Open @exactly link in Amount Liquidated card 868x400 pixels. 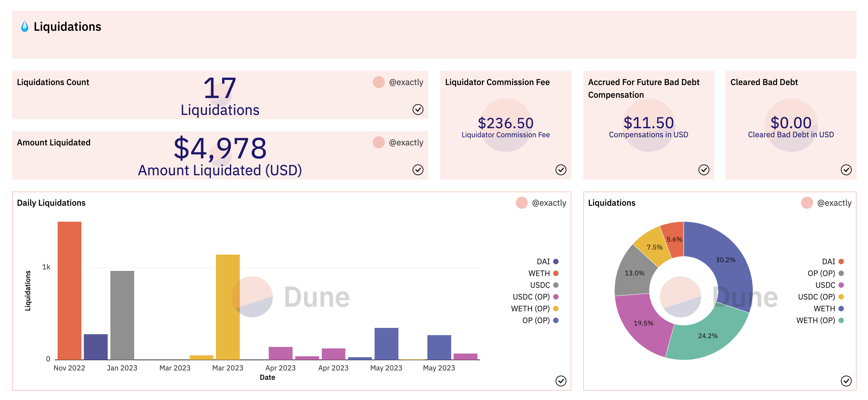[406, 143]
